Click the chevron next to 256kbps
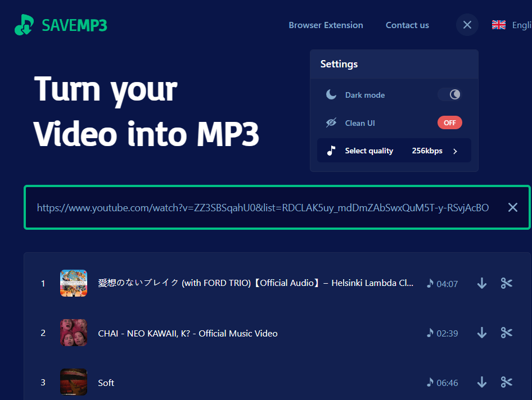Screen dimensions: 532x400 (x=455, y=151)
